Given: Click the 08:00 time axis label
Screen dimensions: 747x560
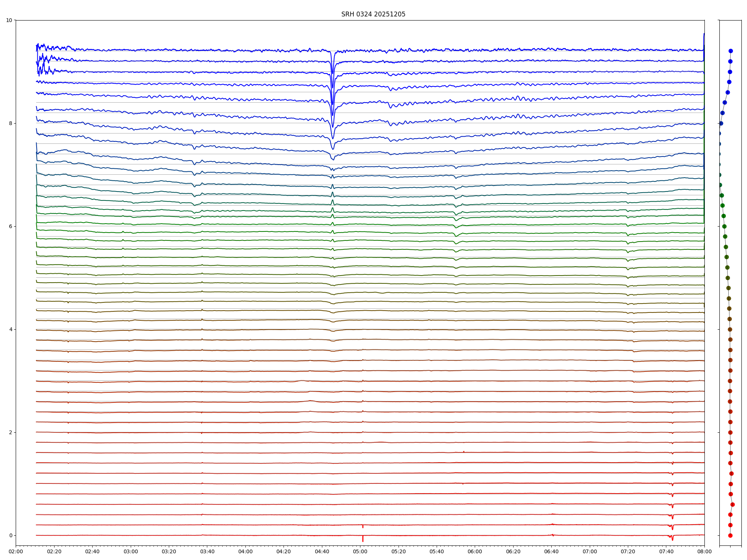Looking at the screenshot, I should pyautogui.click(x=704, y=551).
